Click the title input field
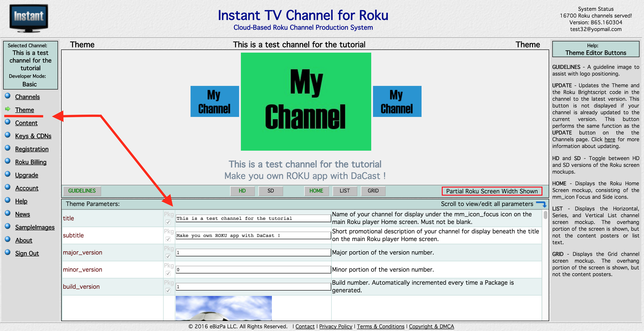The height and width of the screenshot is (331, 644). [253, 218]
